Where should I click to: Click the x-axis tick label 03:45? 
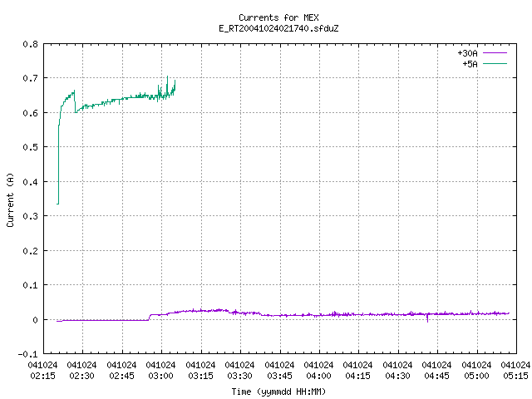click(x=279, y=376)
